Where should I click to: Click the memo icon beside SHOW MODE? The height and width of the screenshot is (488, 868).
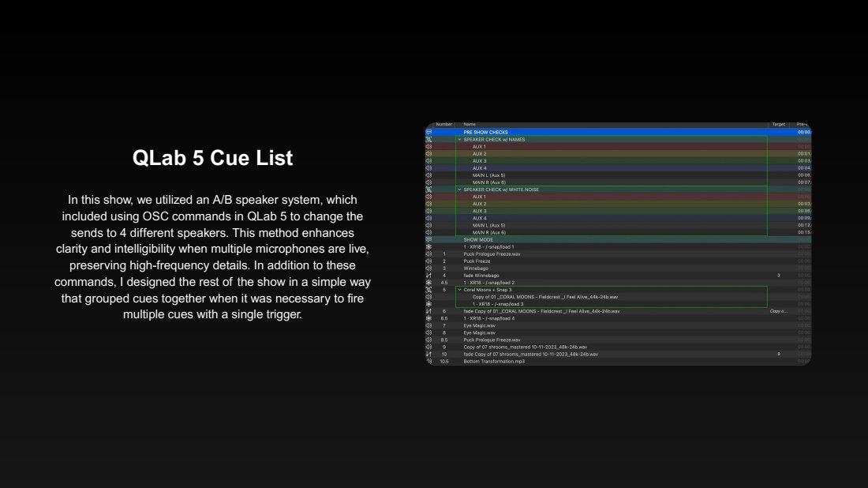pyautogui.click(x=429, y=239)
